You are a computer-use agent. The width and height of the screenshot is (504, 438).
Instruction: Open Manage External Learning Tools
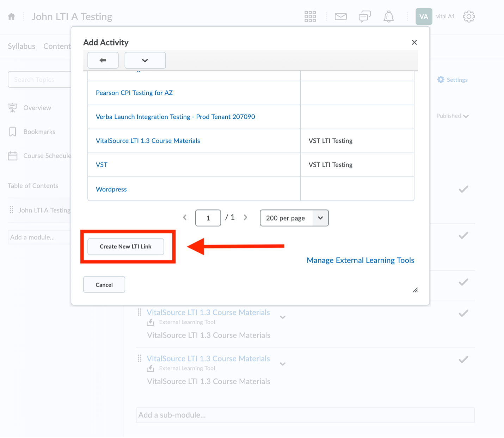click(361, 260)
